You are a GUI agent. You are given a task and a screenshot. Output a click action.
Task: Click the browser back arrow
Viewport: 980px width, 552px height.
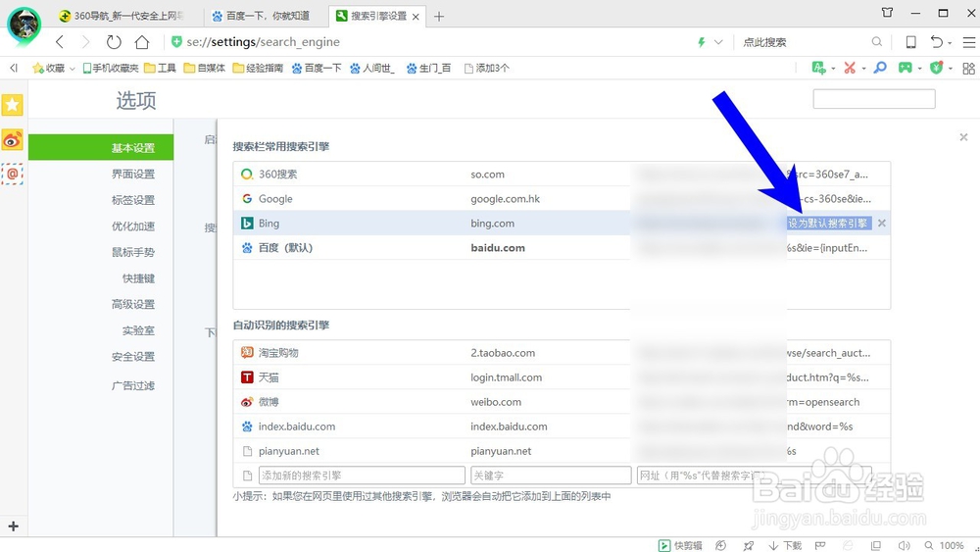(60, 42)
